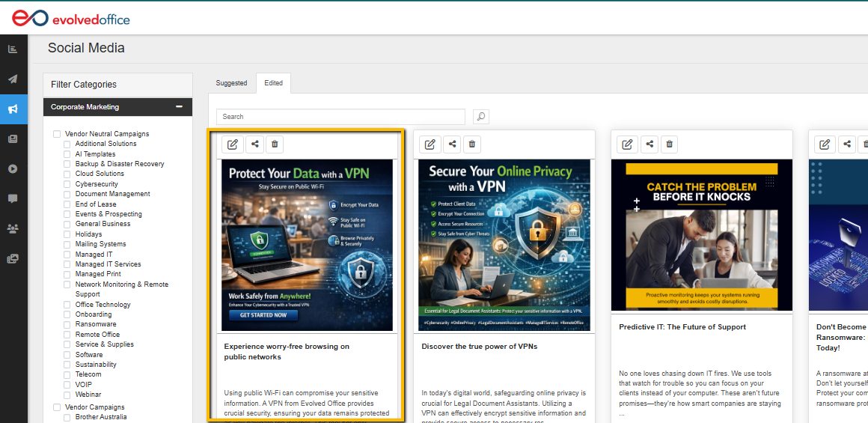Click the Additional Solutions category label
The image size is (868, 423).
coord(106,144)
